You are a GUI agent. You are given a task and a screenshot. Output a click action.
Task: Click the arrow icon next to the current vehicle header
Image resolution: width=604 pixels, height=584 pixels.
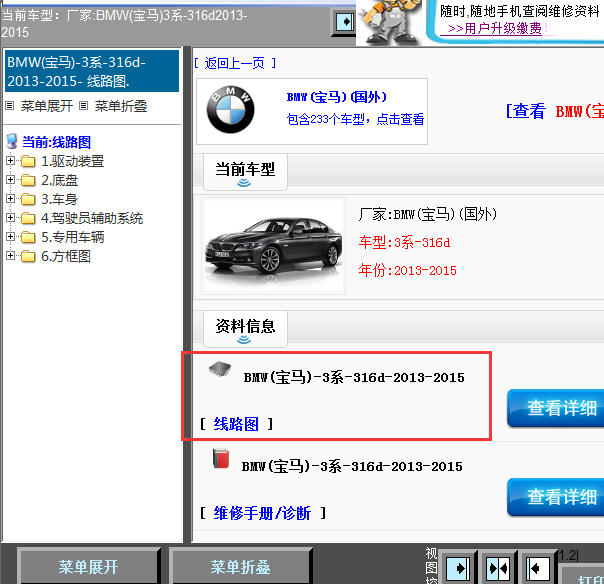click(x=344, y=22)
